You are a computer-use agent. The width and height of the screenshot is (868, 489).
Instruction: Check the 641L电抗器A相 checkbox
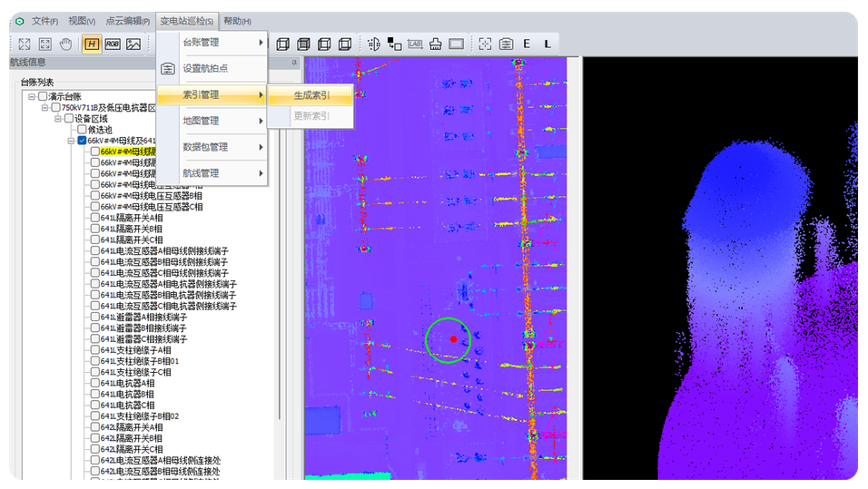pos(94,383)
